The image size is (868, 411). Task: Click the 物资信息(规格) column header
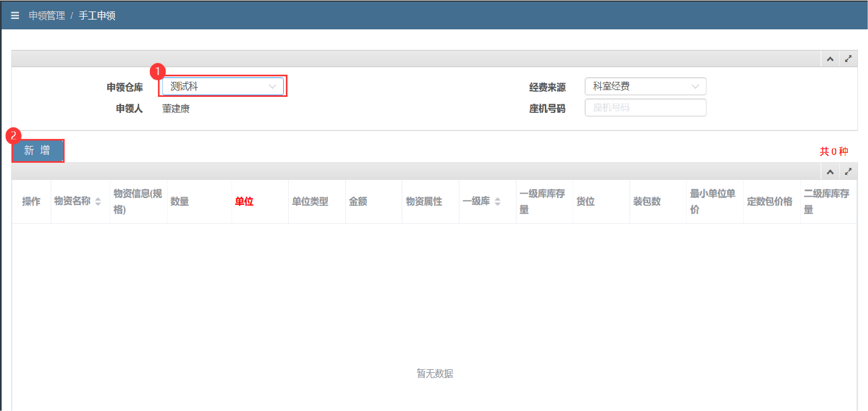[x=138, y=202]
